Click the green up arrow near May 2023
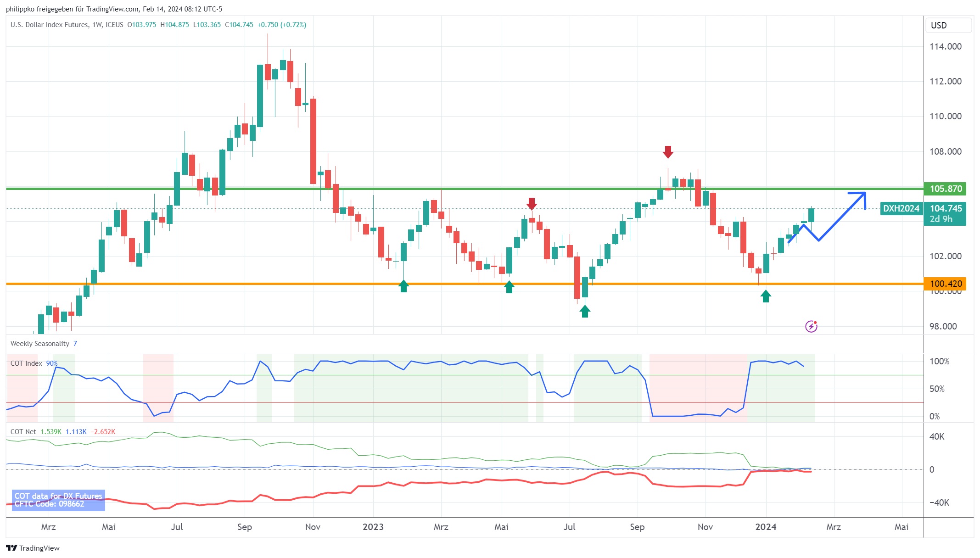Viewport: 980px width, 558px height. tap(509, 287)
